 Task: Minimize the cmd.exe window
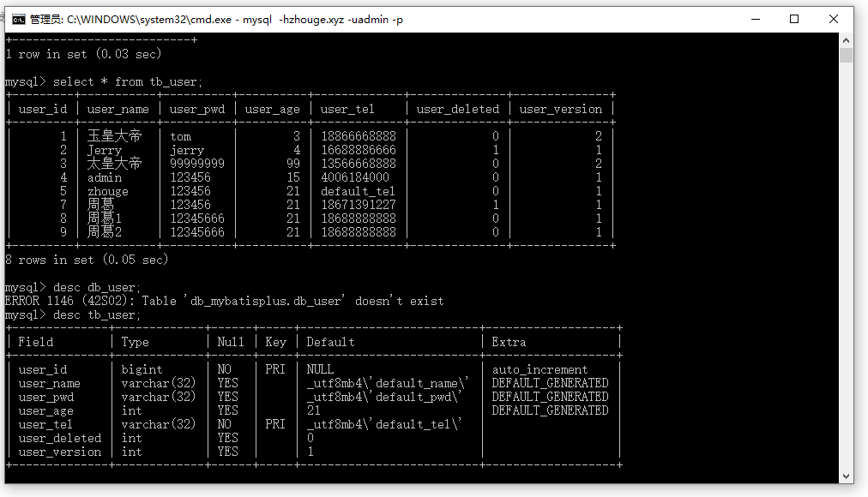[x=756, y=20]
